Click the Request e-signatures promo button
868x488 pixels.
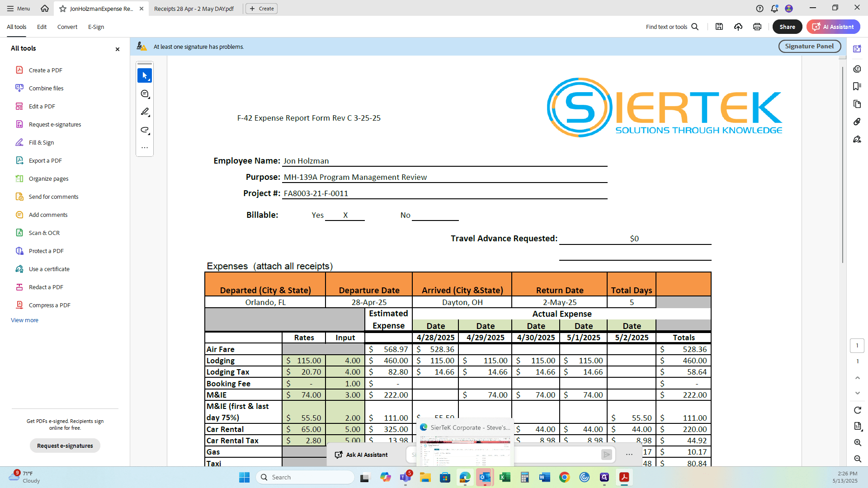tap(65, 446)
